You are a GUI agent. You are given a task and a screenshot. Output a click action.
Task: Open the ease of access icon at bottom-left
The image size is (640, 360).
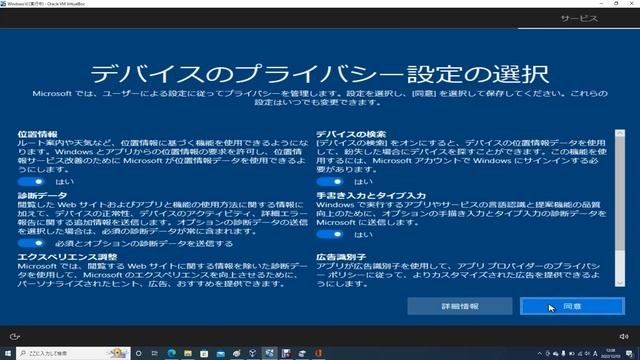coord(15,336)
